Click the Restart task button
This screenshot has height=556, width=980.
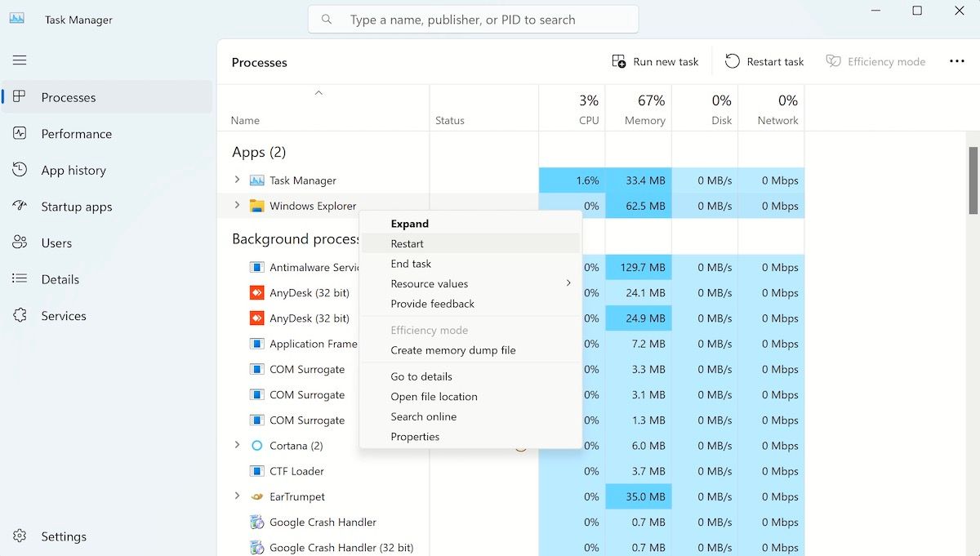pyautogui.click(x=765, y=61)
